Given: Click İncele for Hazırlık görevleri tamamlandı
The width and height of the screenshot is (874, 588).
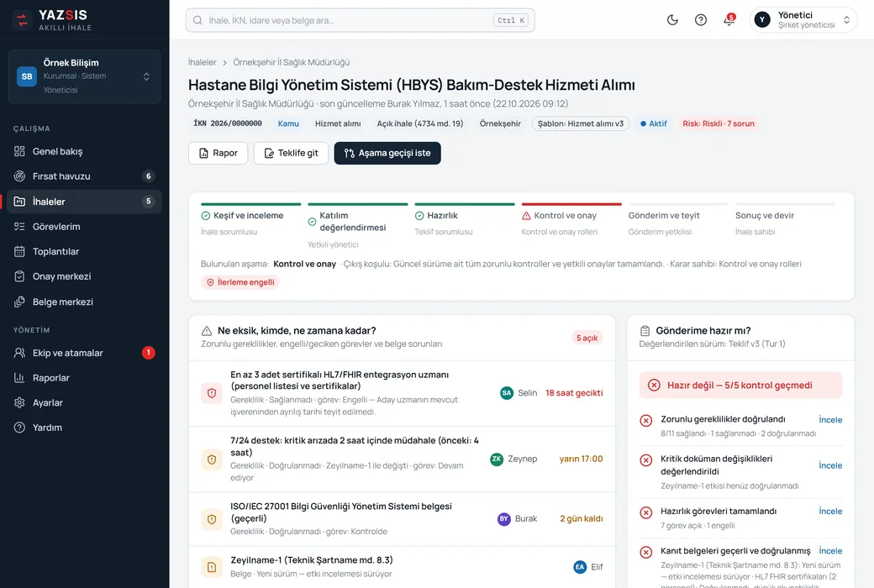Looking at the screenshot, I should pos(830,511).
